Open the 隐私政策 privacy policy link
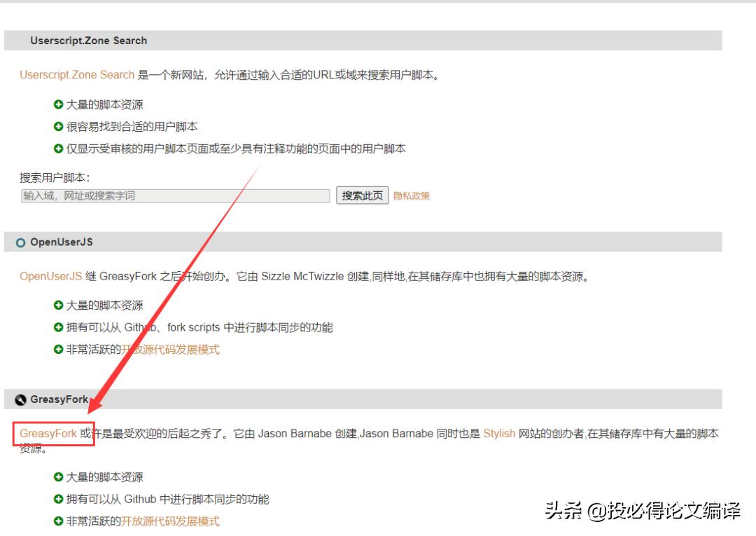This screenshot has width=756, height=536. click(412, 196)
